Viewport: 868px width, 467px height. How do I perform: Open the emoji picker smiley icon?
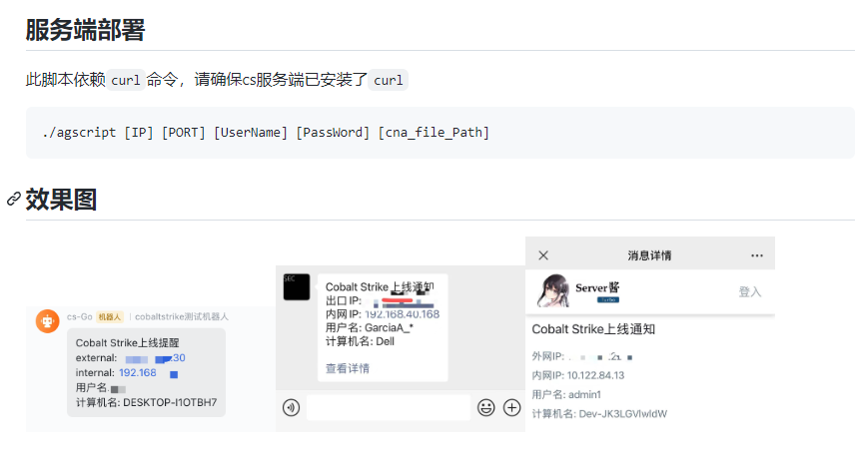(486, 408)
